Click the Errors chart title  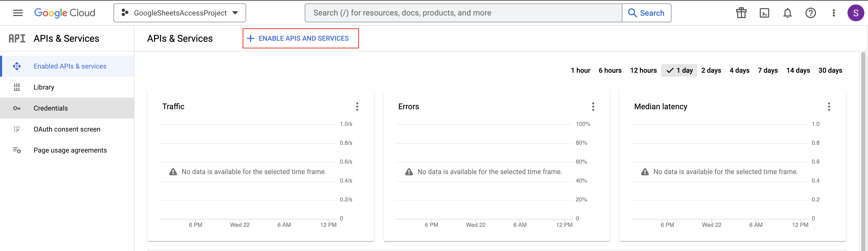pos(409,106)
